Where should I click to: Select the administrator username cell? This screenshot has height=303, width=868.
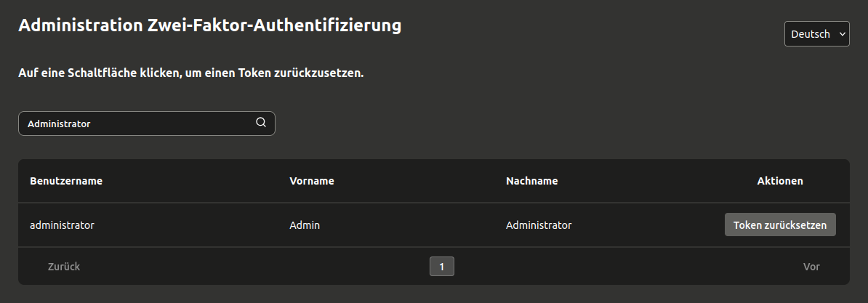[62, 225]
